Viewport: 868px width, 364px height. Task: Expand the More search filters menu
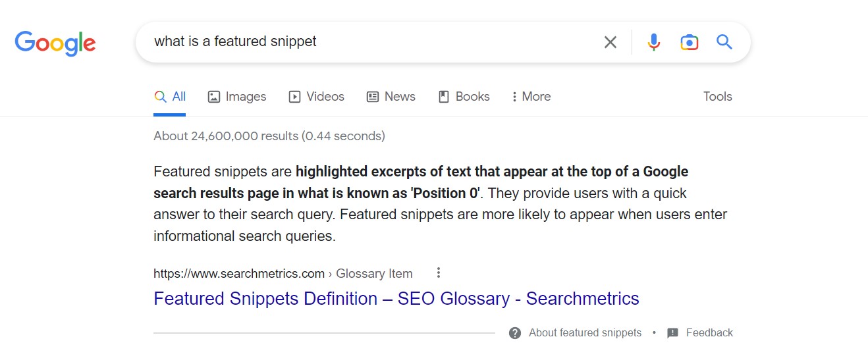531,97
